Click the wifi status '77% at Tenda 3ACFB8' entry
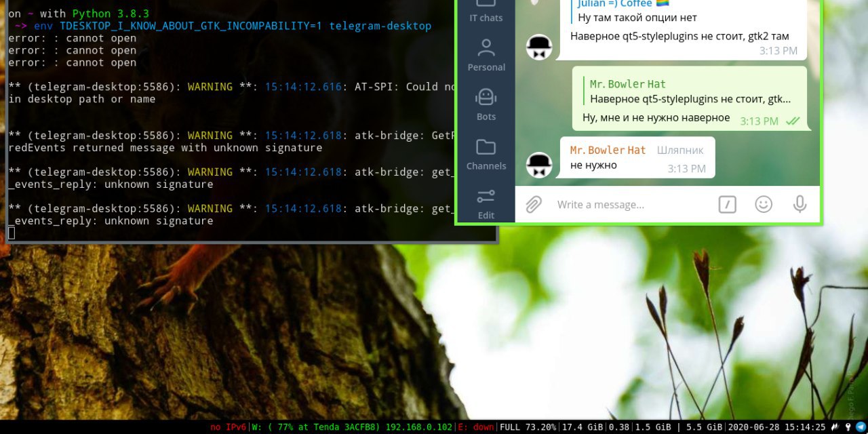 coord(352,427)
